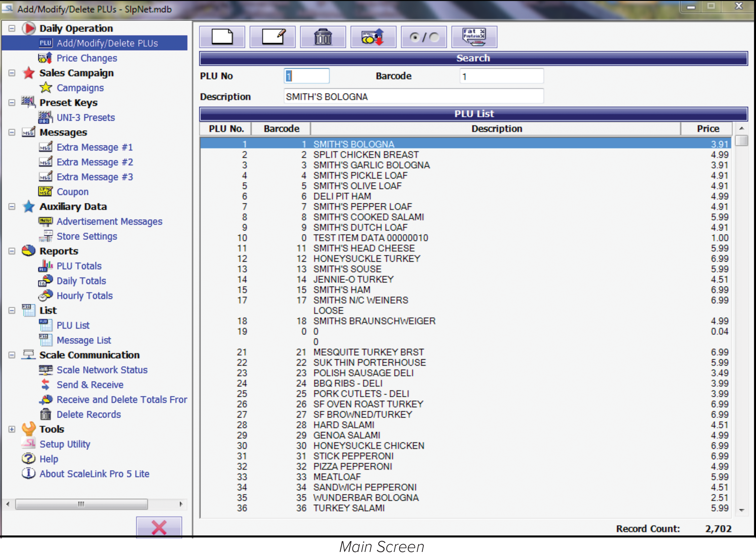The width and height of the screenshot is (756, 560).
Task: Click the delete PLU trash can icon
Action: click(x=323, y=37)
